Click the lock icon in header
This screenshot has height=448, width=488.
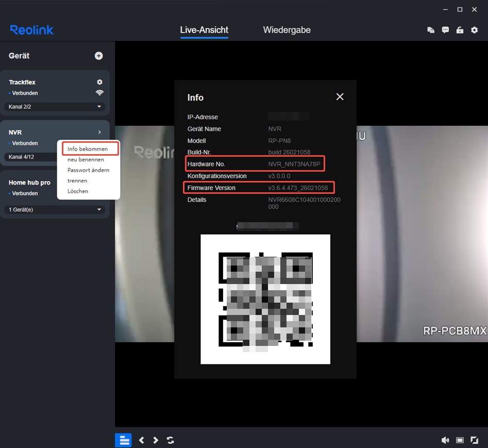tap(460, 30)
